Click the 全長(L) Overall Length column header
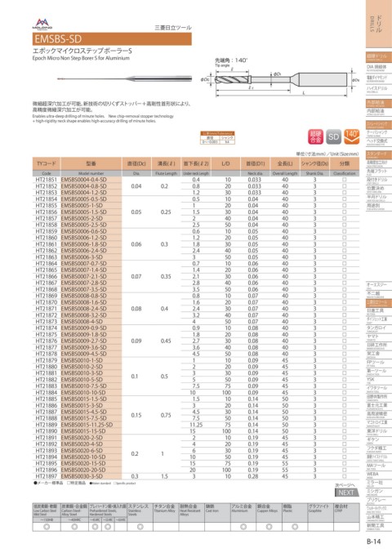 point(285,163)
